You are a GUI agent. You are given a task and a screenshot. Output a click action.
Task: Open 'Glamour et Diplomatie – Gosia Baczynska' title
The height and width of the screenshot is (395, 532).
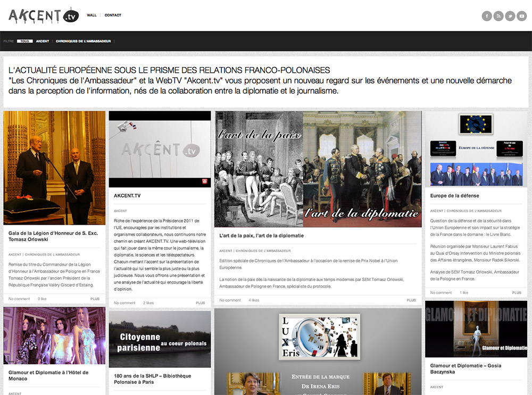(x=466, y=369)
